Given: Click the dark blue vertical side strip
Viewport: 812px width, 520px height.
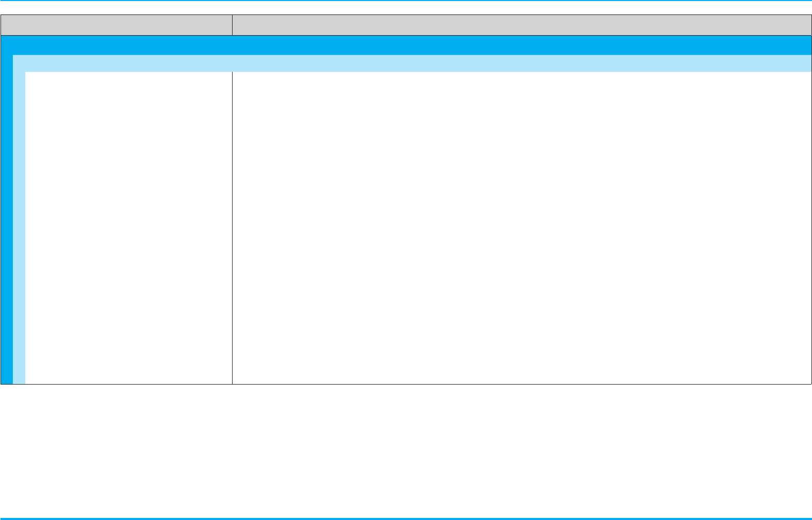Looking at the screenshot, I should [7, 219].
